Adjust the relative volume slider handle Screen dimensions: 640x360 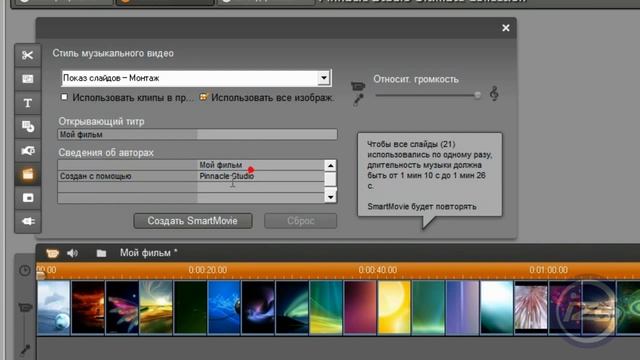point(477,95)
